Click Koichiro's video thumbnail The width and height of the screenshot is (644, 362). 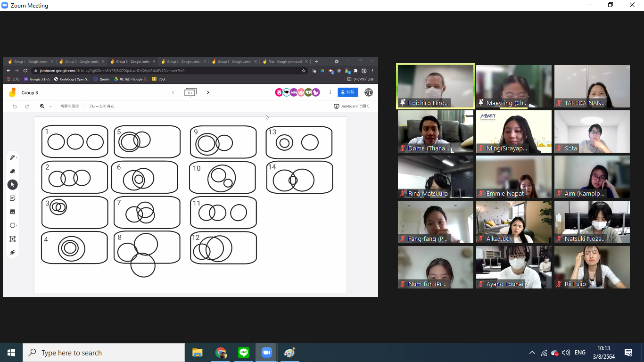pyautogui.click(x=436, y=87)
